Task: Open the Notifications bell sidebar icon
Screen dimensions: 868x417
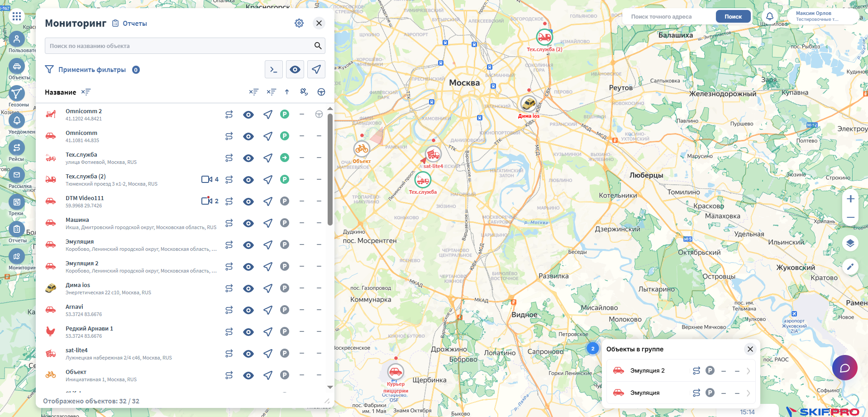Action: [17, 120]
